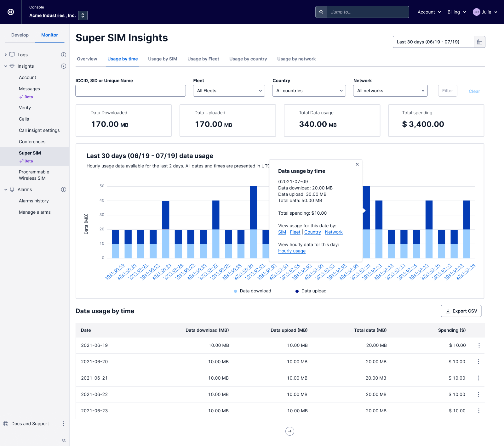This screenshot has height=446, width=504.
Task: Go to next table page arrow
Action: coord(289,431)
